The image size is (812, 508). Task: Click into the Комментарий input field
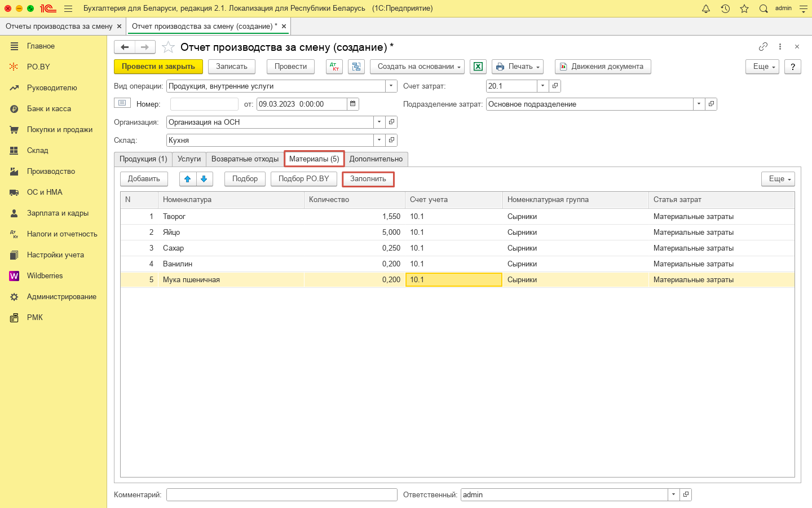(x=282, y=495)
